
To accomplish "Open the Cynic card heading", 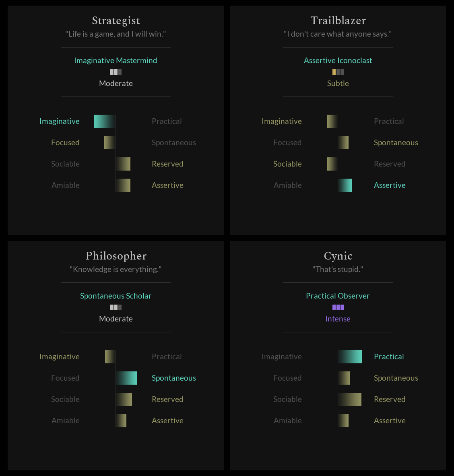I will [x=338, y=256].
